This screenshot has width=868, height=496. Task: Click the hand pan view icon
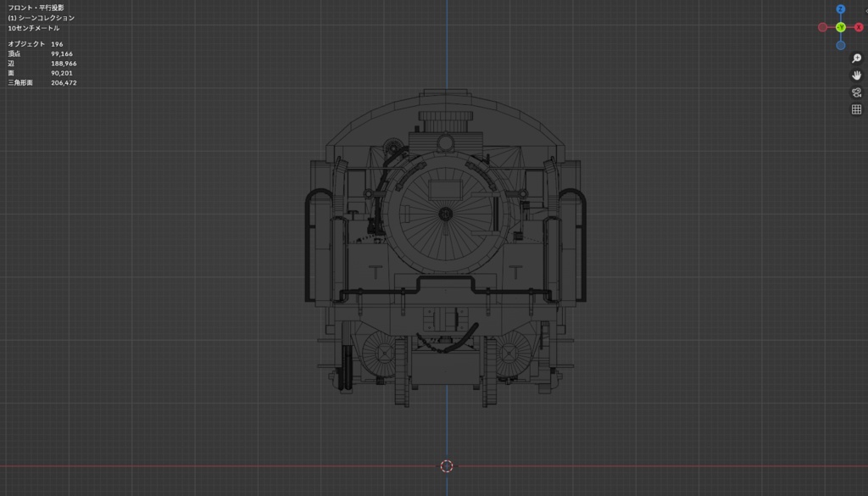(x=856, y=75)
